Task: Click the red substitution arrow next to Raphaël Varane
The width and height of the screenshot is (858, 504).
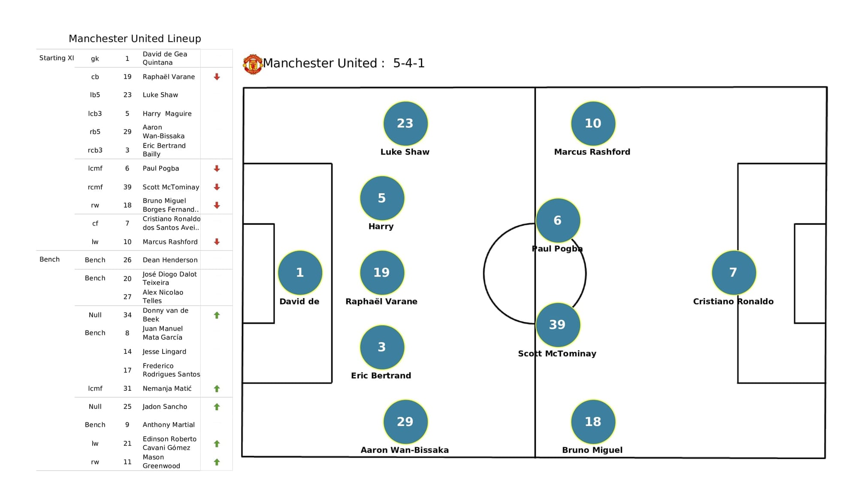Action: [217, 76]
